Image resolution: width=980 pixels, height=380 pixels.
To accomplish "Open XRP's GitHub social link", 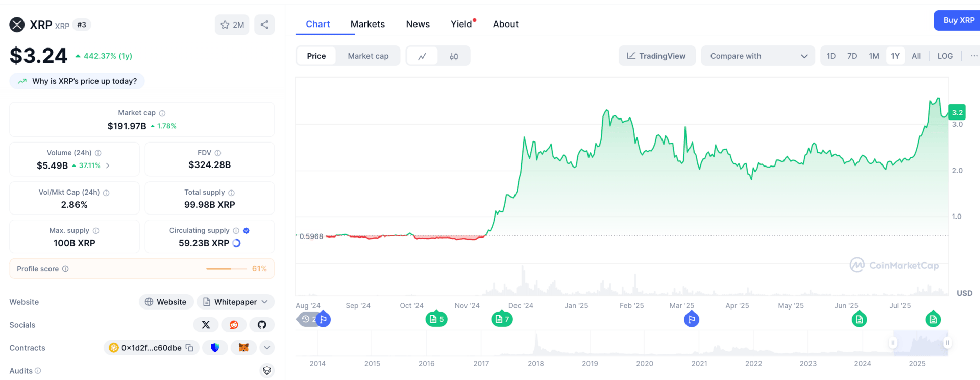I will [x=262, y=325].
